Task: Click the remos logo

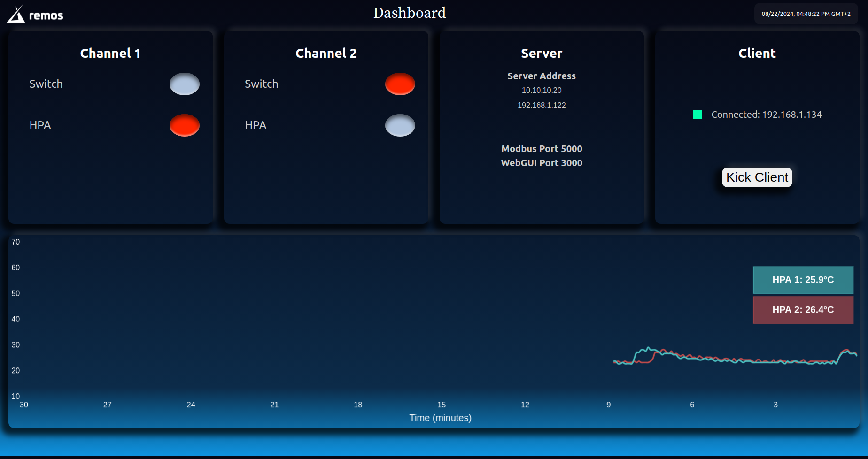Action: click(34, 14)
